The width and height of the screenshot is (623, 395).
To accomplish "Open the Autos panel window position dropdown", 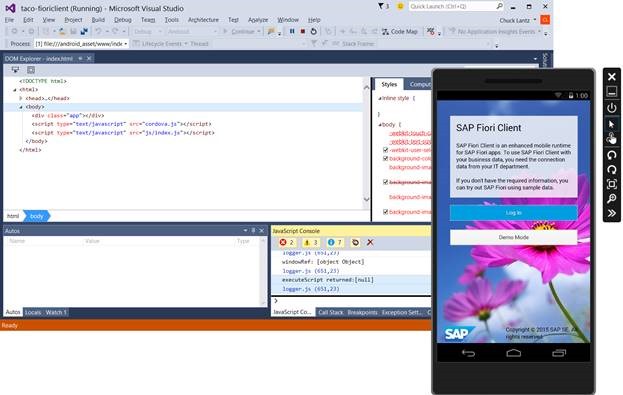I will point(245,230).
